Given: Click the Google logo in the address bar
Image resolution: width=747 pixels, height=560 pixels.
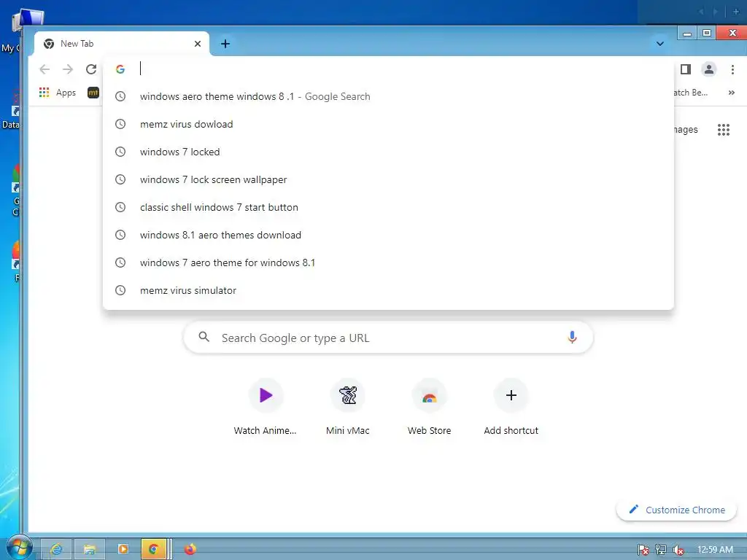Looking at the screenshot, I should (x=120, y=69).
